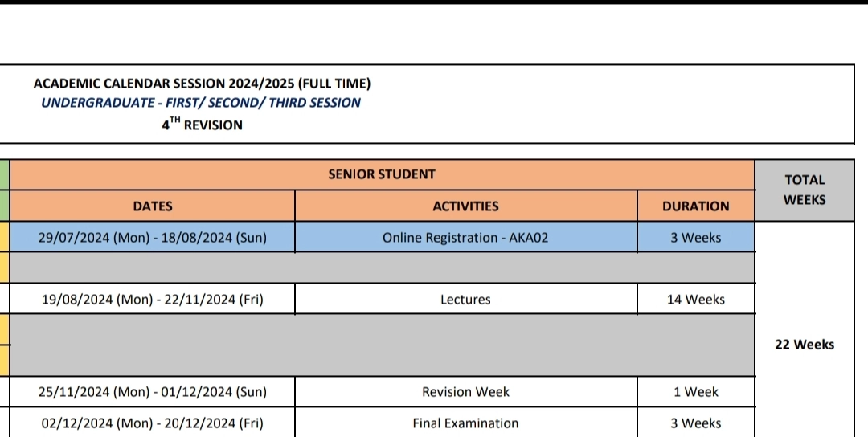Click the 14 Weeks duration cell

click(696, 300)
